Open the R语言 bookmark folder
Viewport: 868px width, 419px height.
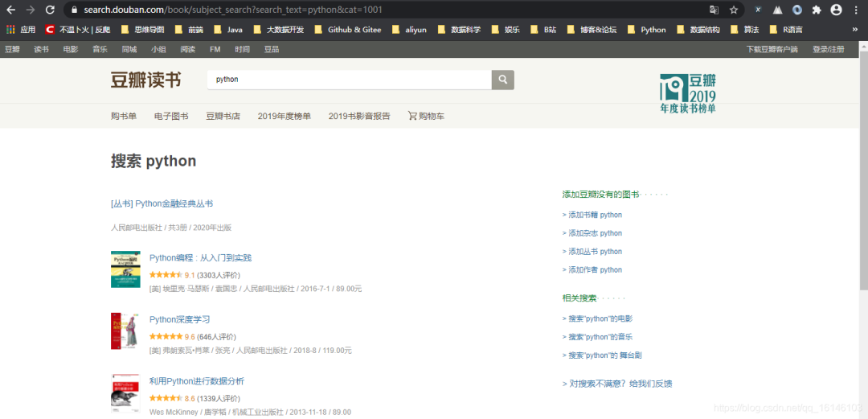pos(786,30)
